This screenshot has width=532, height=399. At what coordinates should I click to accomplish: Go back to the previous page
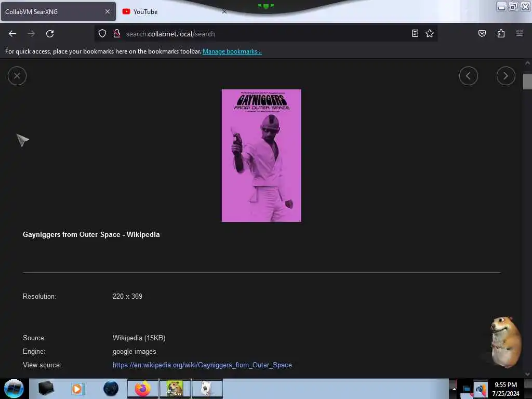click(12, 34)
